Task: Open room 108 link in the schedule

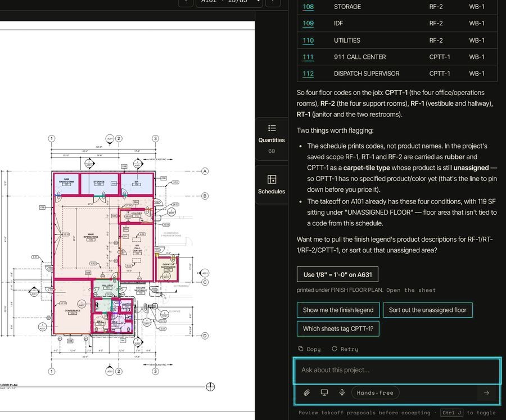Action: point(308,6)
